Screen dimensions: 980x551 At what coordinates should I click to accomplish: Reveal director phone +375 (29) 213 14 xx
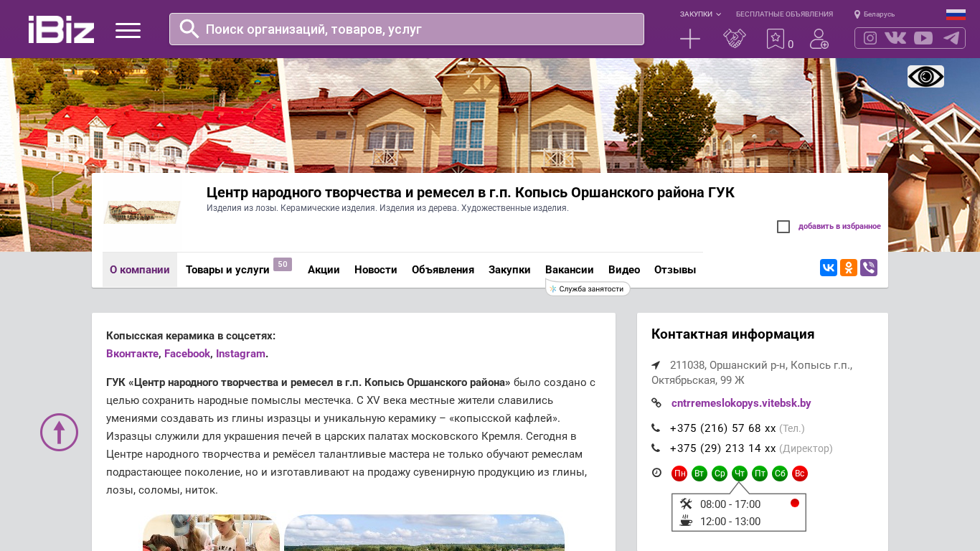722,448
